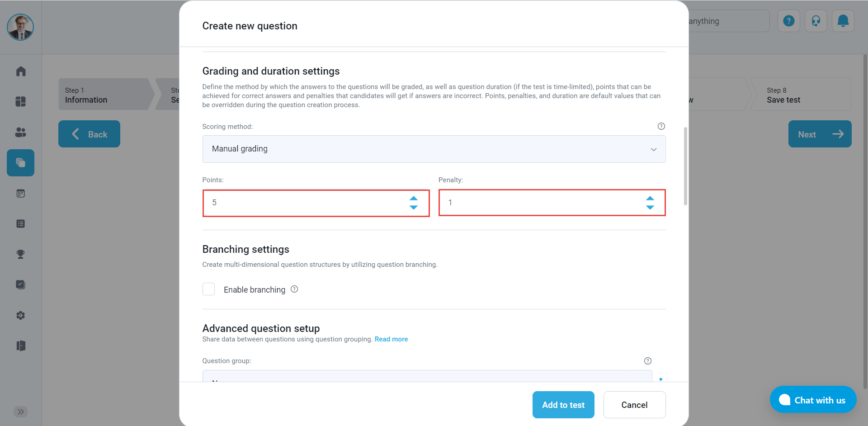This screenshot has width=868, height=426.
Task: Increase the Points value with up arrow
Action: 414,199
